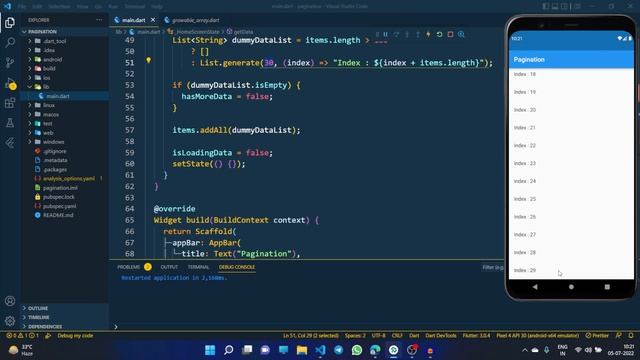Open Explorer more actions ellipsis
The height and width of the screenshot is (360, 640).
click(x=99, y=20)
